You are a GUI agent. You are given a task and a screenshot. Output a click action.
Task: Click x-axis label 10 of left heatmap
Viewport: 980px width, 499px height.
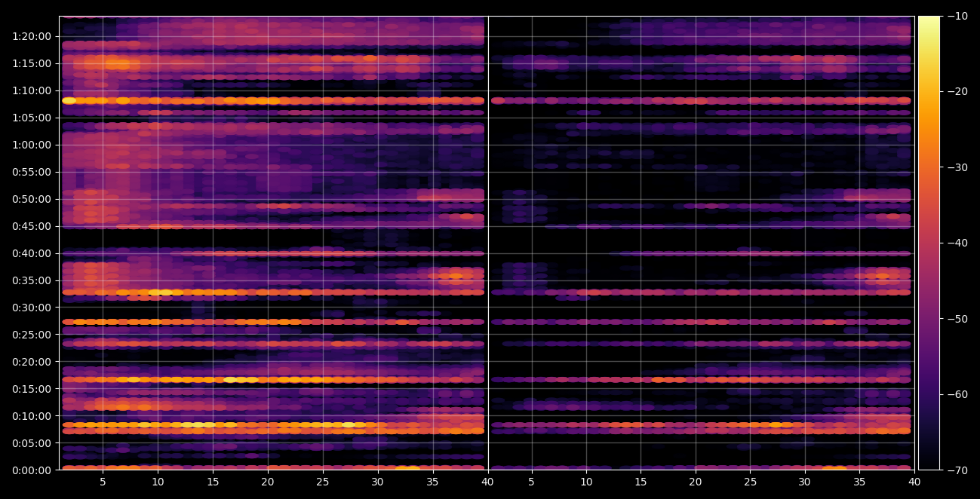pyautogui.click(x=158, y=482)
